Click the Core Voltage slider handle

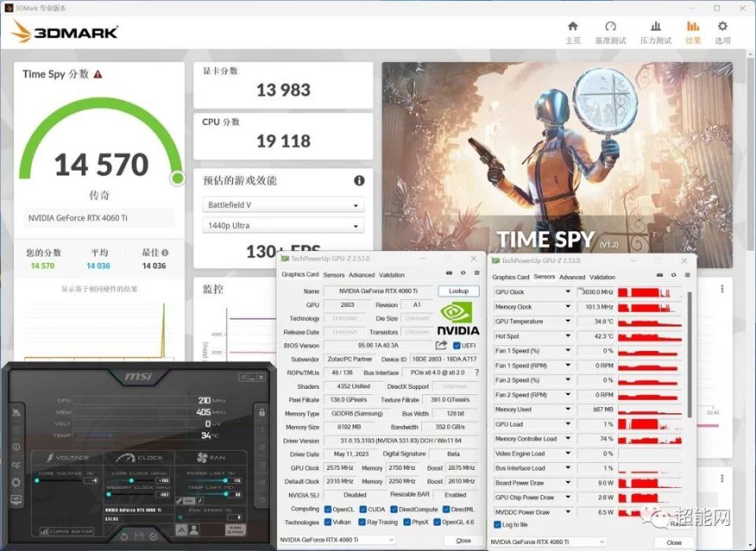coord(37,481)
